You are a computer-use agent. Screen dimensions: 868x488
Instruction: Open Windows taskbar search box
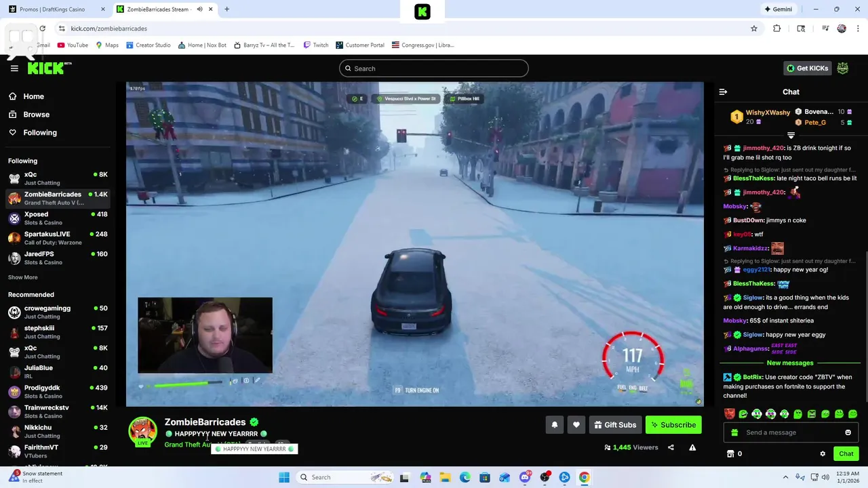click(x=344, y=477)
